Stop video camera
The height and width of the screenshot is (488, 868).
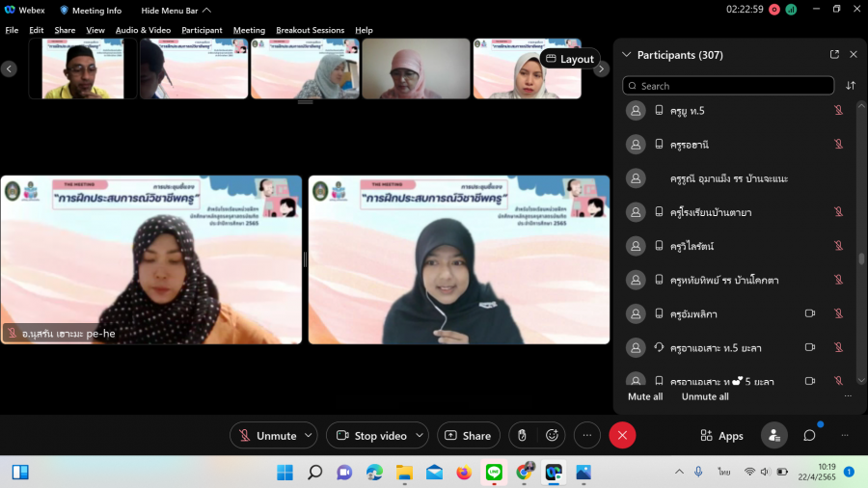(370, 436)
